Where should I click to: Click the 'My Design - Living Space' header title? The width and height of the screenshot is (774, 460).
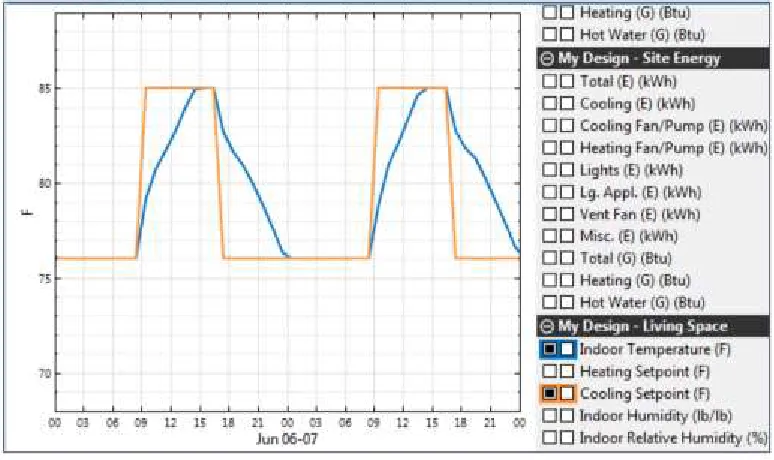pos(643,327)
